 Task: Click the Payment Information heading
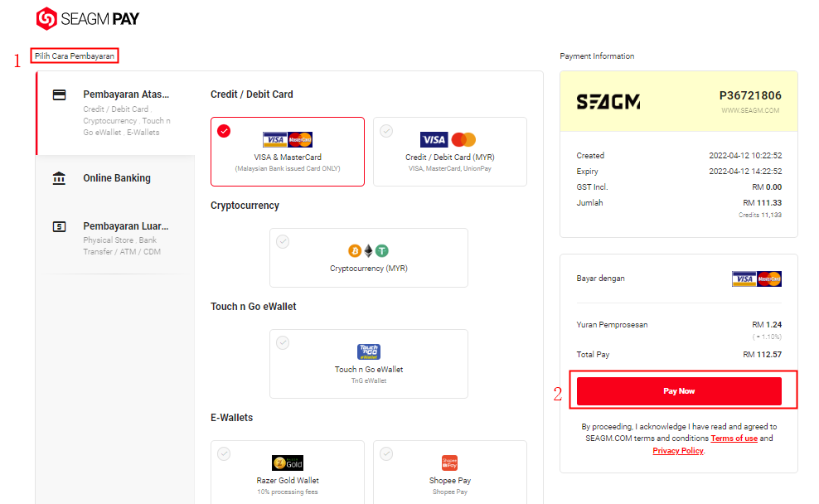click(597, 56)
